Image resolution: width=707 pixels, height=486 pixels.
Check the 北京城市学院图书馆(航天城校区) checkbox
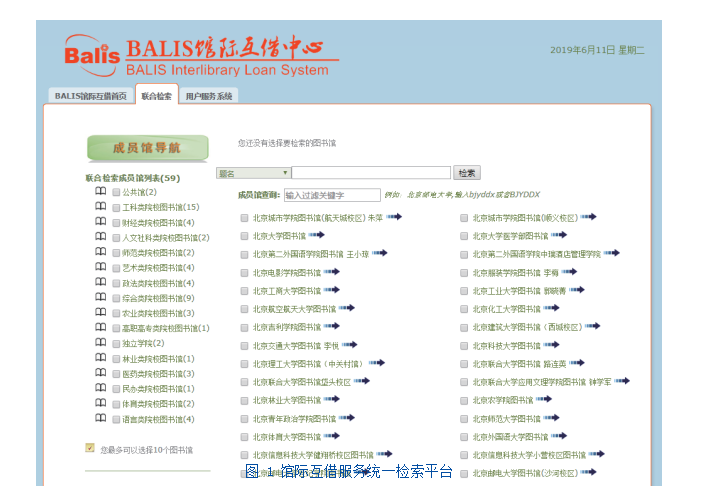click(244, 218)
